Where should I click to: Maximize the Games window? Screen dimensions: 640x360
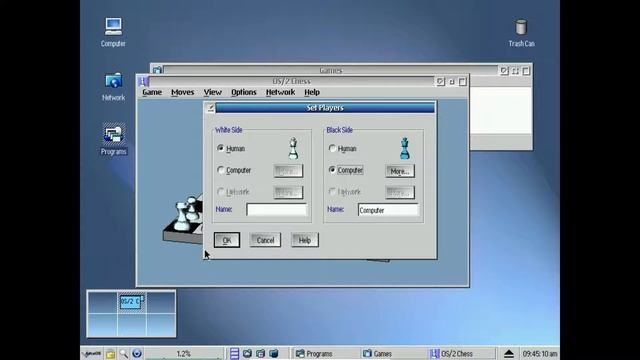pyautogui.click(x=526, y=71)
